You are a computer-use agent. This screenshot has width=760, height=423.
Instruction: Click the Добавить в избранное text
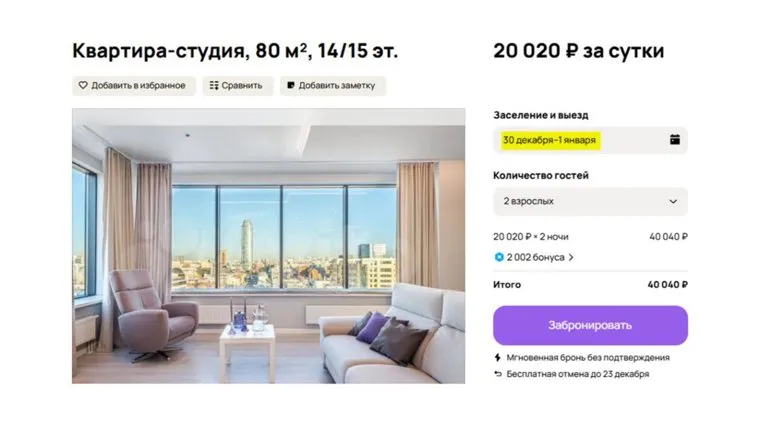coord(138,86)
